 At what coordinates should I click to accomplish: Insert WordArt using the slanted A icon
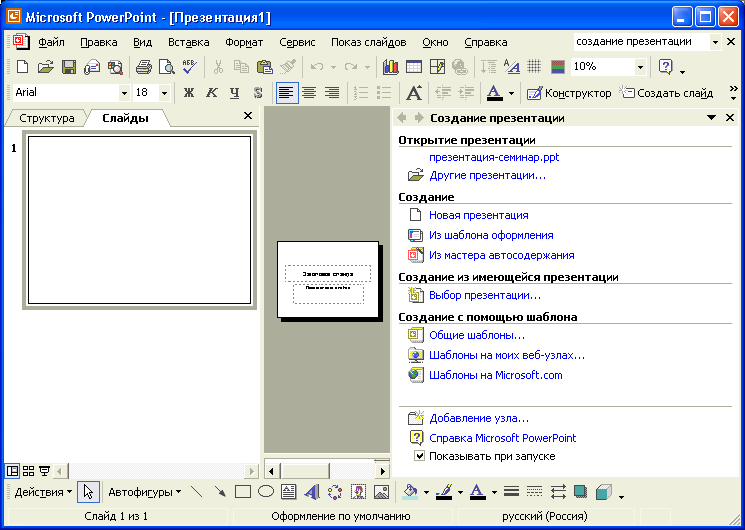(312, 492)
